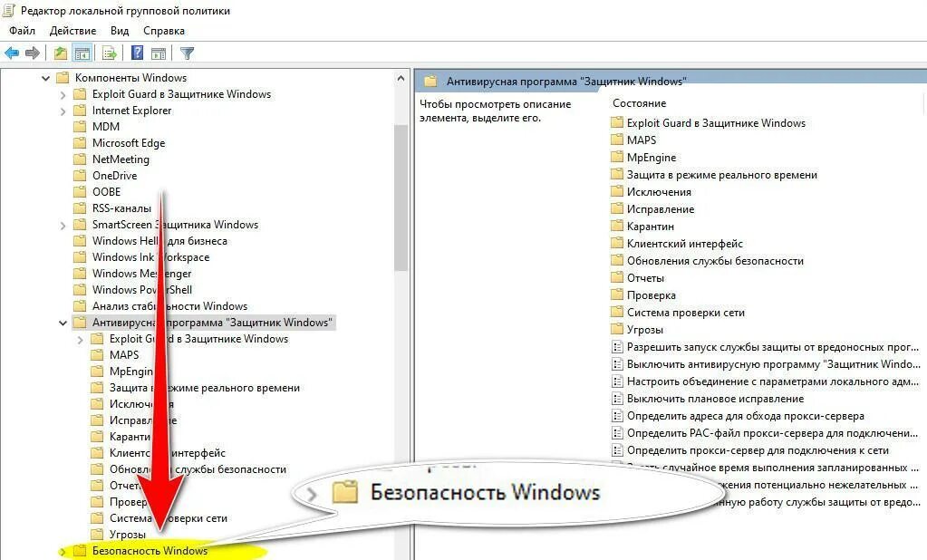Click the Up one level folder icon
The image size is (927, 560).
[x=61, y=53]
